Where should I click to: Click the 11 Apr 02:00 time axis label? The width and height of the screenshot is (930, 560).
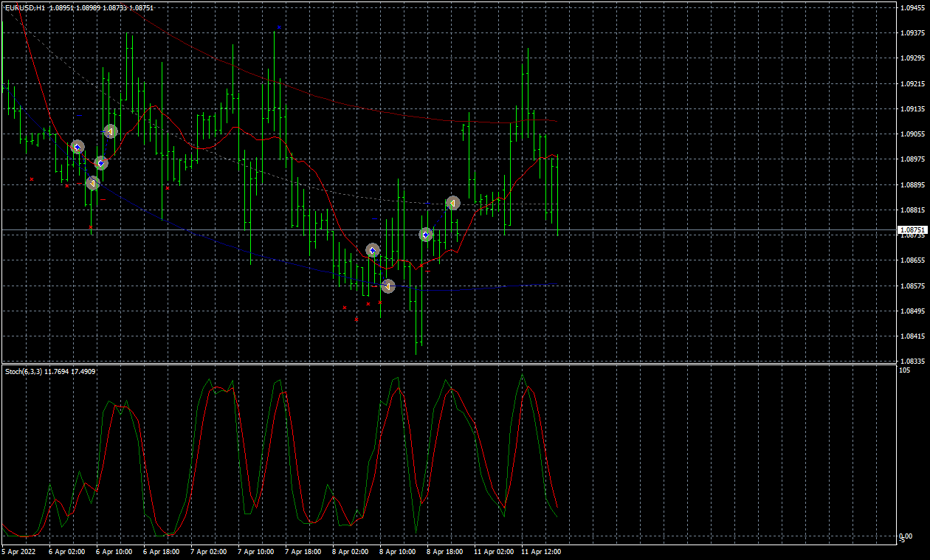(x=494, y=550)
